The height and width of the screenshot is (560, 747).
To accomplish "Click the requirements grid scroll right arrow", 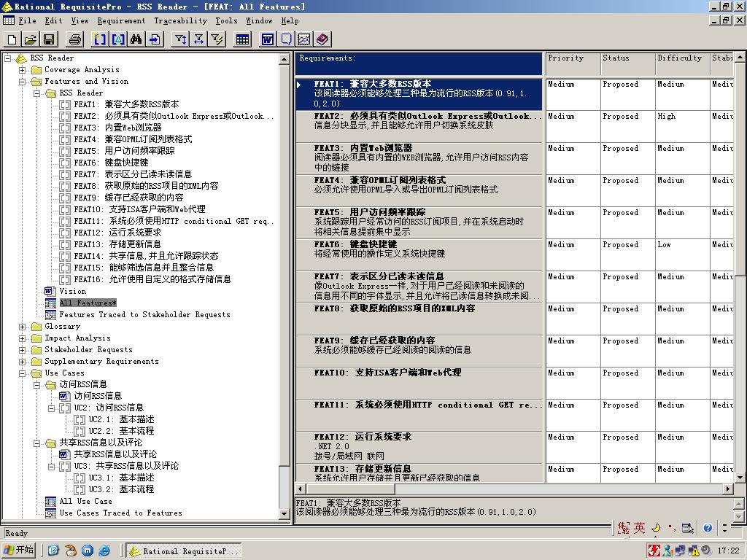I will coord(728,489).
